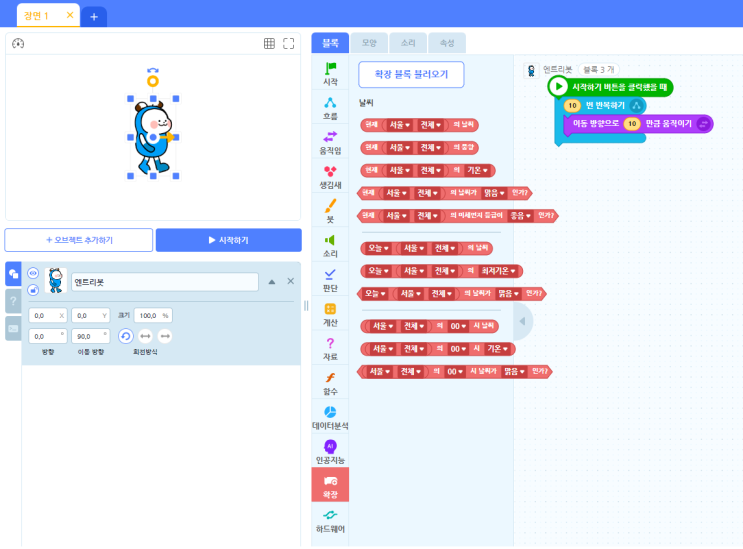Switch to the 속성 tab

pyautogui.click(x=447, y=43)
